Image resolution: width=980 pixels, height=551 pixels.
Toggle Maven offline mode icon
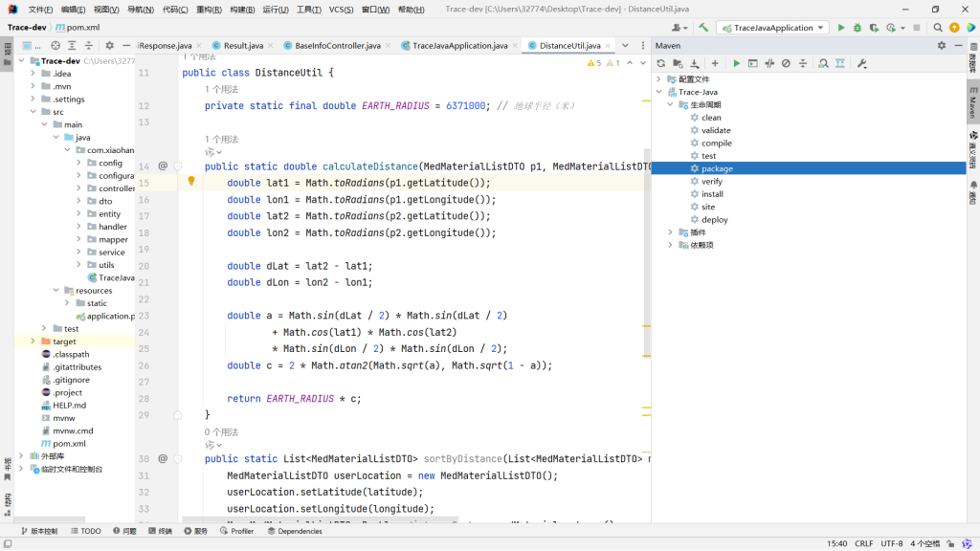[769, 63]
